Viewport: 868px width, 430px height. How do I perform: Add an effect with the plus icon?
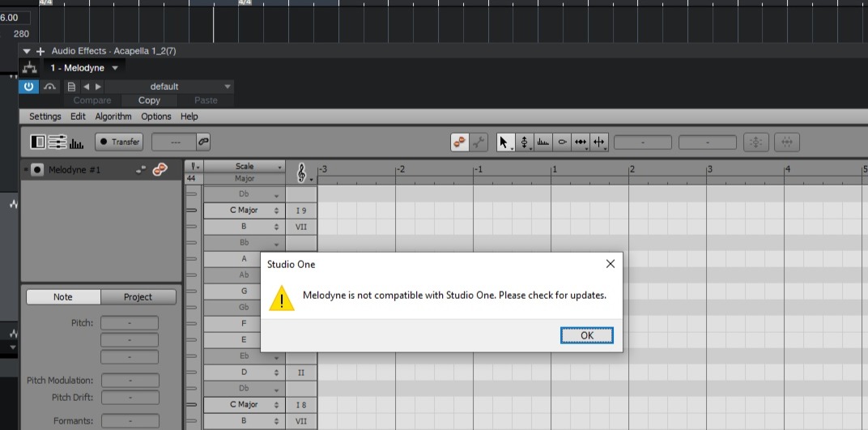[40, 51]
